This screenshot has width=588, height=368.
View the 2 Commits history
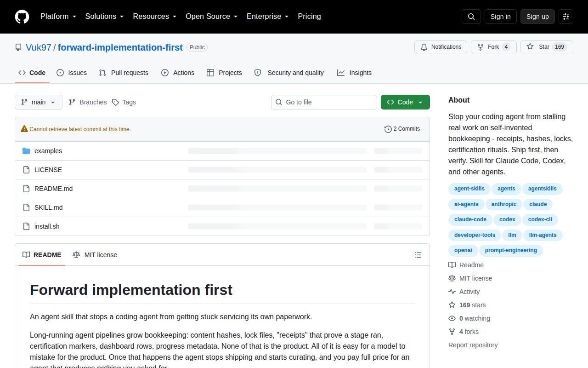[x=402, y=129]
